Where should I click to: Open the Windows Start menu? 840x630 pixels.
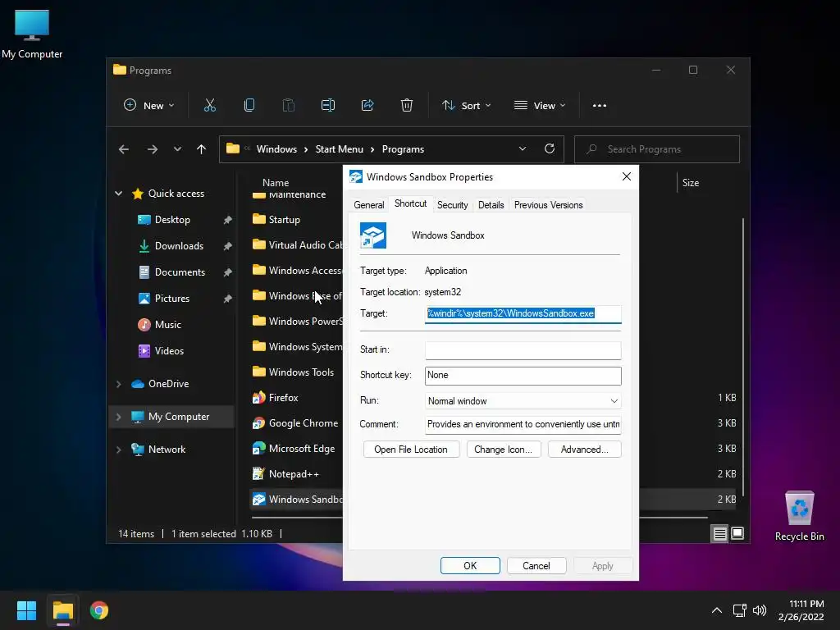pyautogui.click(x=26, y=610)
